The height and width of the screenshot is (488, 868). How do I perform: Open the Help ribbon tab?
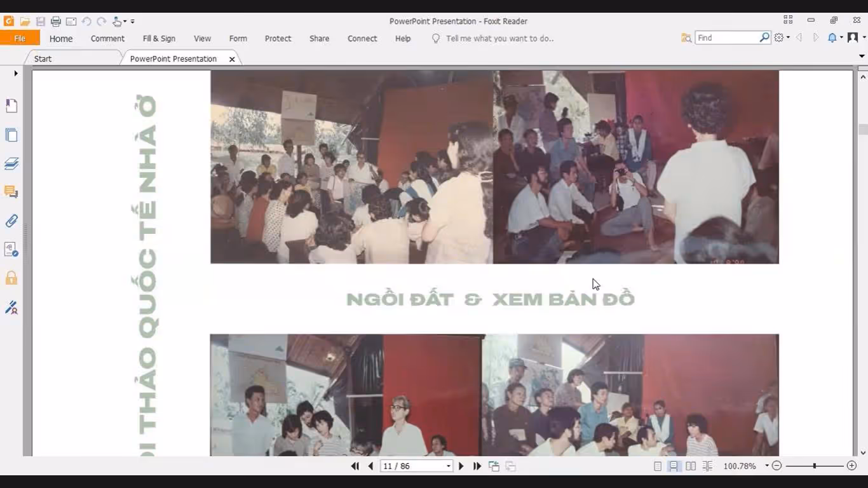click(x=403, y=39)
